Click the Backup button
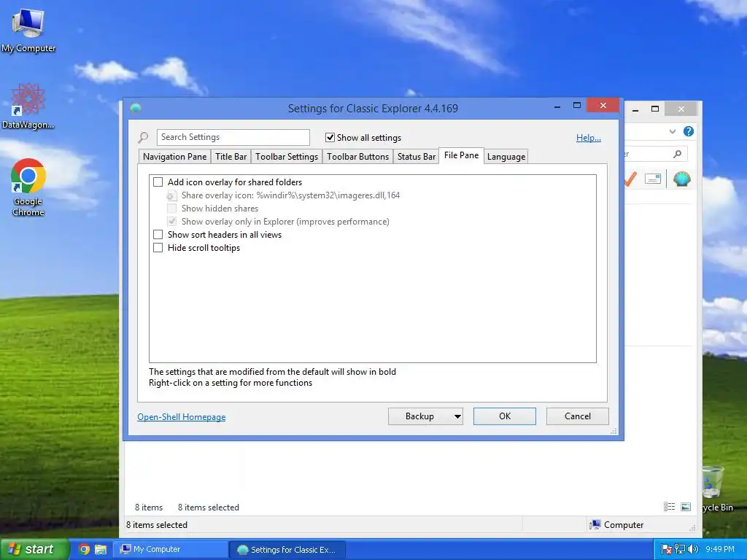Screen dimensions: 747x560 (419, 416)
